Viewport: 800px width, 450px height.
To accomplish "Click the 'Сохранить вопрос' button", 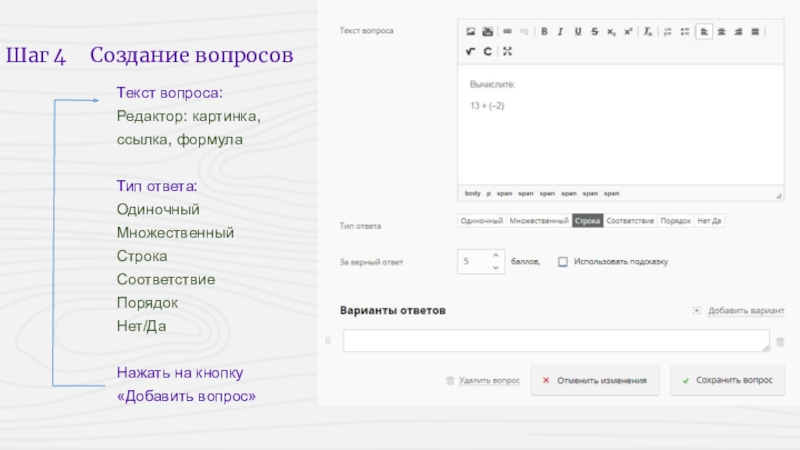I will tap(728, 380).
